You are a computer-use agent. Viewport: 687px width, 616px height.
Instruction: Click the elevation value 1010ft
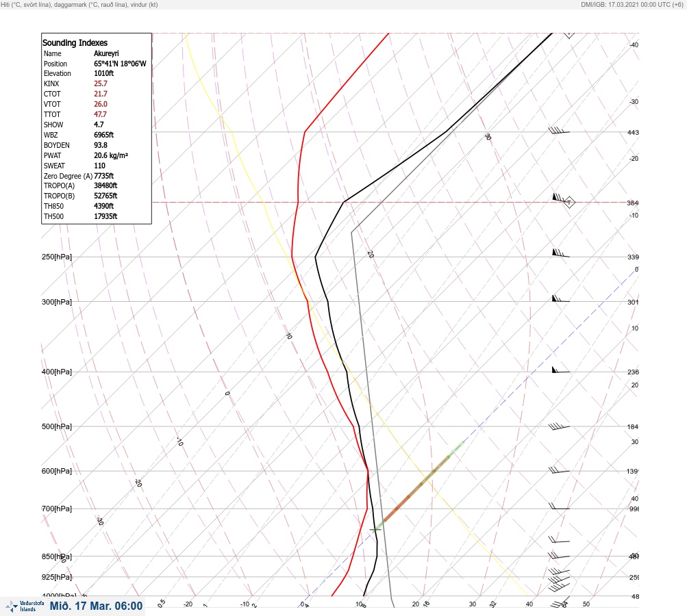click(x=103, y=73)
